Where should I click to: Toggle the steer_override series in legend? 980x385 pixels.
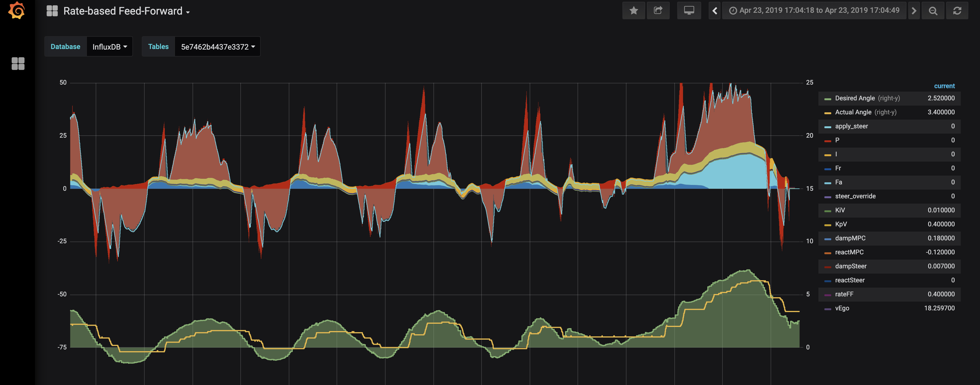[x=855, y=196]
